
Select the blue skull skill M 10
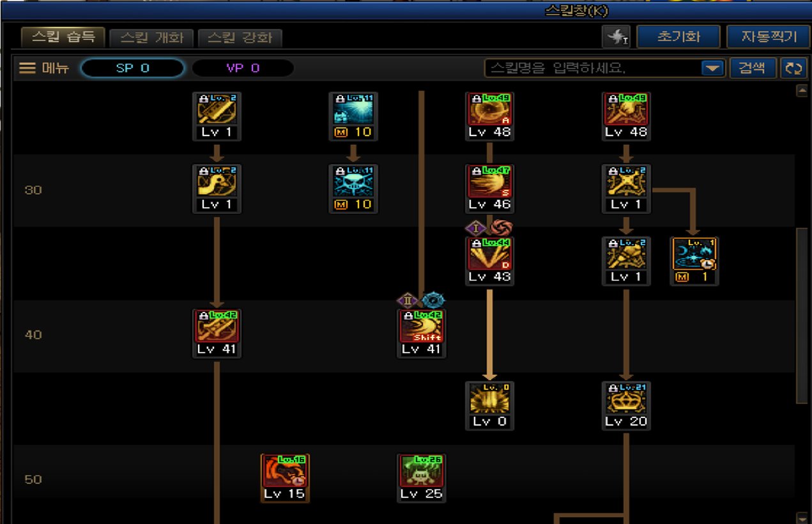point(353,182)
